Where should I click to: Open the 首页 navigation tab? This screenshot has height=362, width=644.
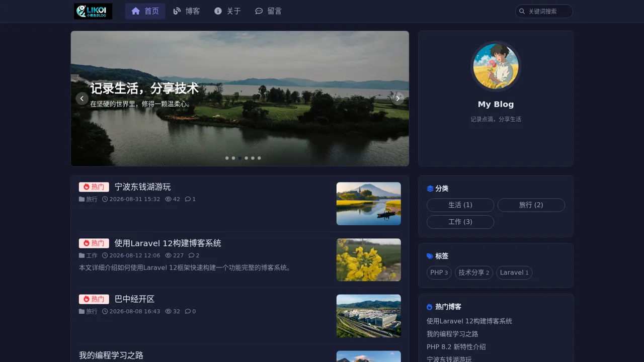click(145, 11)
